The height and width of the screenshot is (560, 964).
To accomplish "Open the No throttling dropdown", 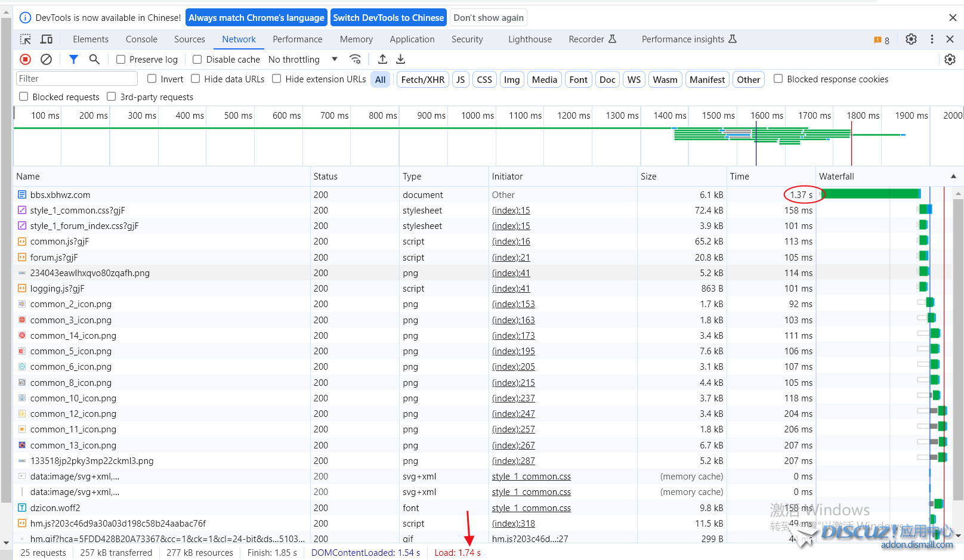I will click(x=303, y=60).
